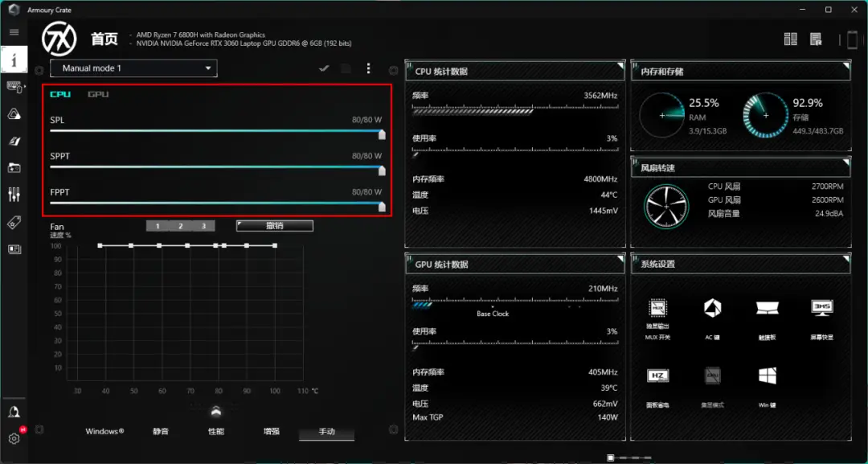The height and width of the screenshot is (464, 868).
Task: Open the Scenario Profiles sliders sidebar icon
Action: pyautogui.click(x=14, y=195)
